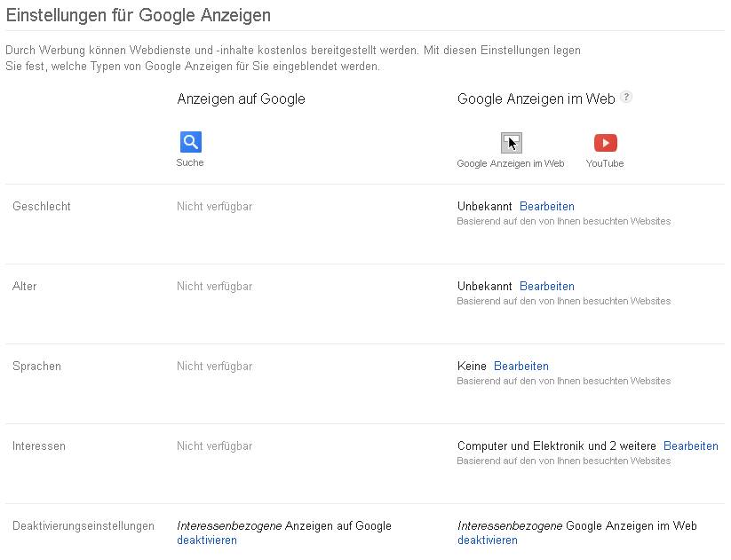Click the 'YouTube' label text
The image size is (731, 560).
(x=605, y=163)
